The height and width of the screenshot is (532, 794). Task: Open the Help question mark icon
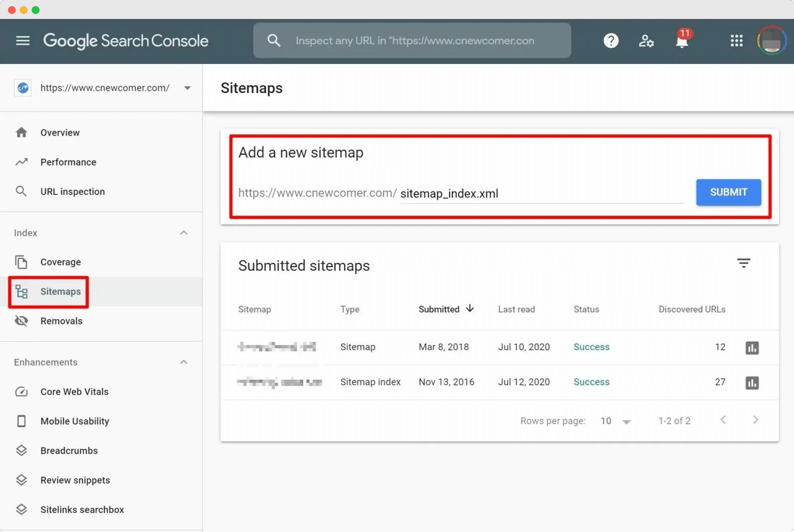(x=611, y=40)
